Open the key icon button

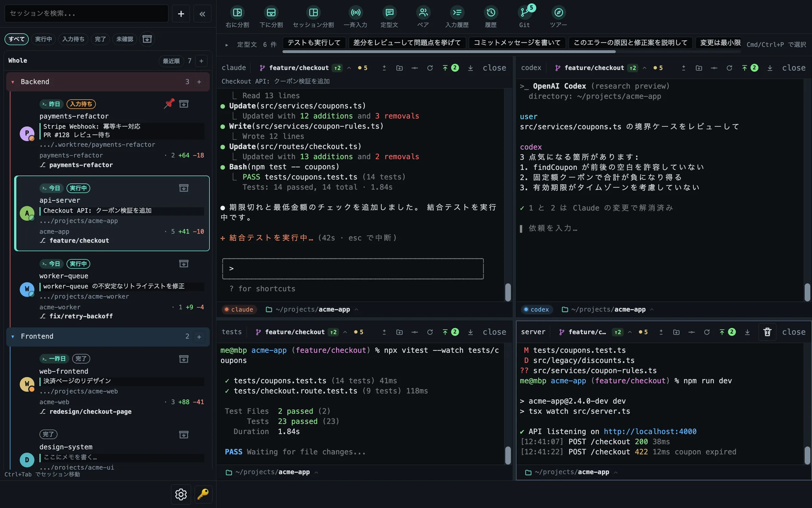pyautogui.click(x=203, y=494)
